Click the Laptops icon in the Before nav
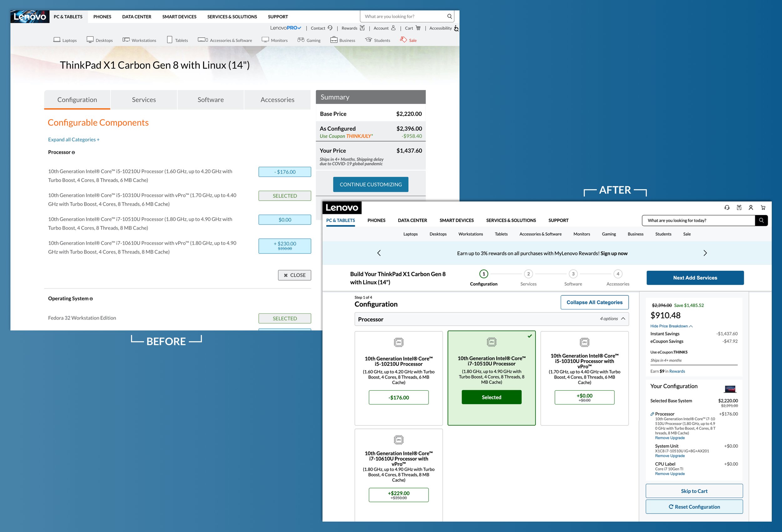Screen dimensions: 782x532 coord(57,40)
